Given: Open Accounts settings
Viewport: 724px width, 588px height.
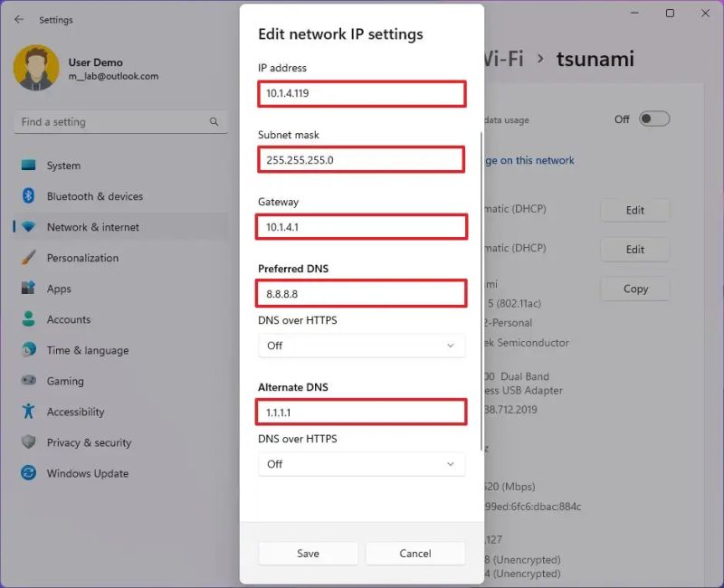Looking at the screenshot, I should coord(70,319).
